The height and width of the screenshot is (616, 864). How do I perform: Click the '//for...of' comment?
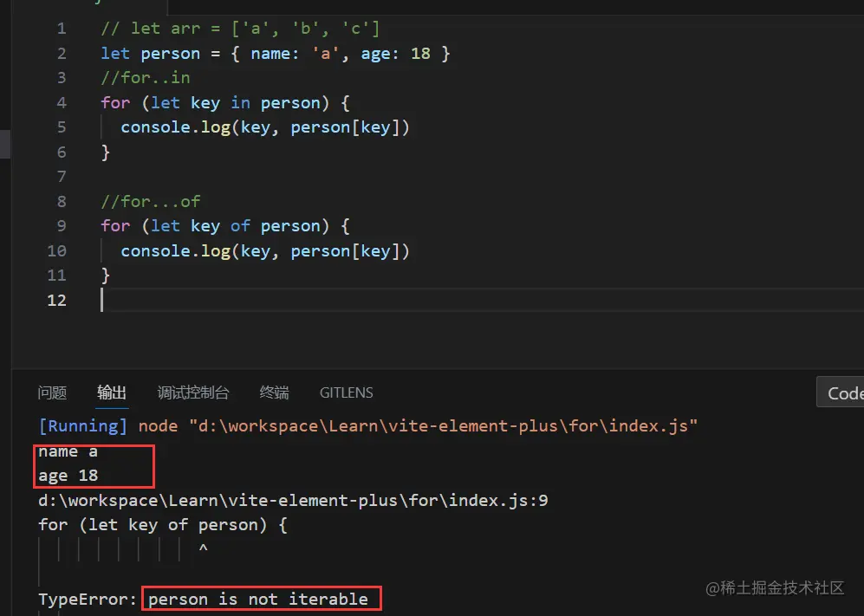tap(151, 202)
